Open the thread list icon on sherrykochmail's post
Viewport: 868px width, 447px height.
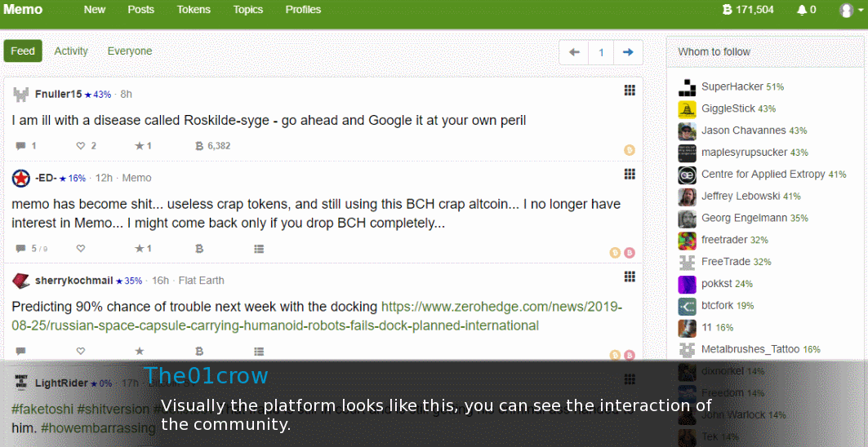click(x=259, y=352)
